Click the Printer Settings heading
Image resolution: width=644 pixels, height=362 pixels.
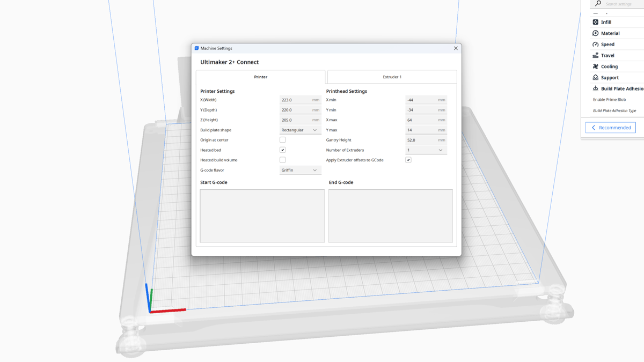coord(217,91)
